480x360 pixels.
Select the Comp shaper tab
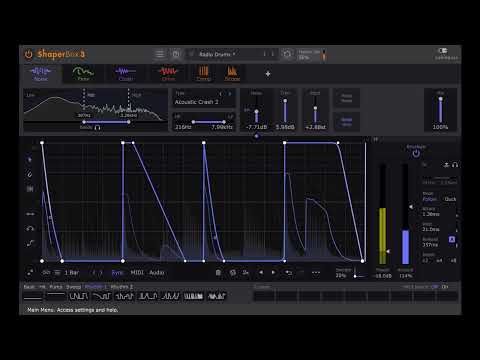(x=203, y=74)
